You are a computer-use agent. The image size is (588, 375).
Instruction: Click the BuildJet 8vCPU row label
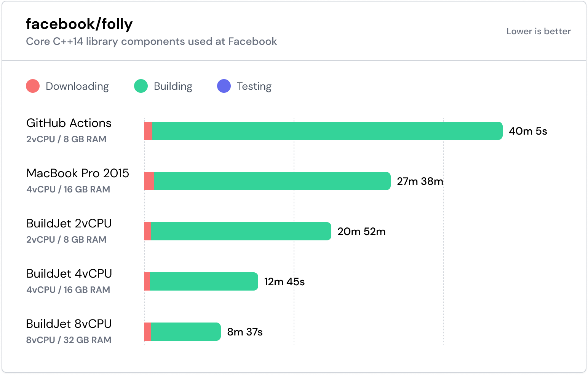pyautogui.click(x=69, y=324)
